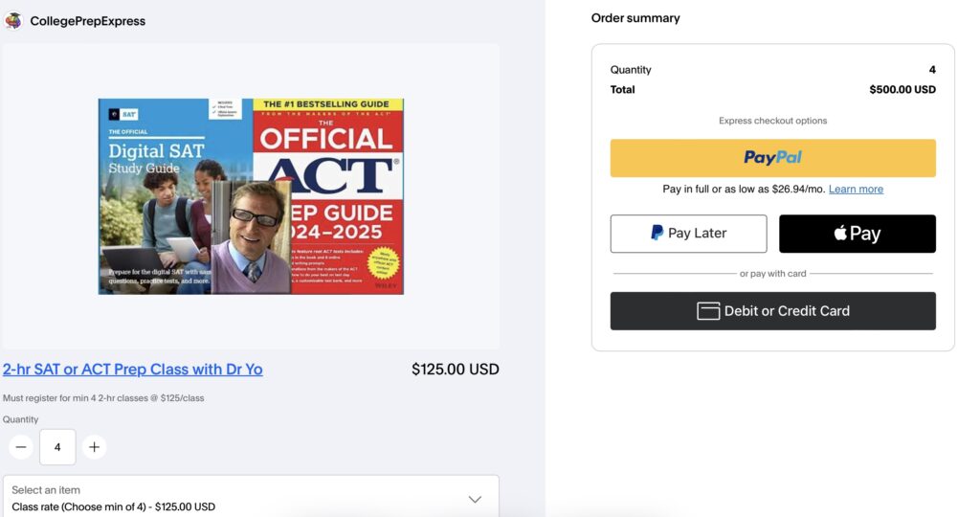Open the 2-hr SAT or ACT Prep Class link

132,370
